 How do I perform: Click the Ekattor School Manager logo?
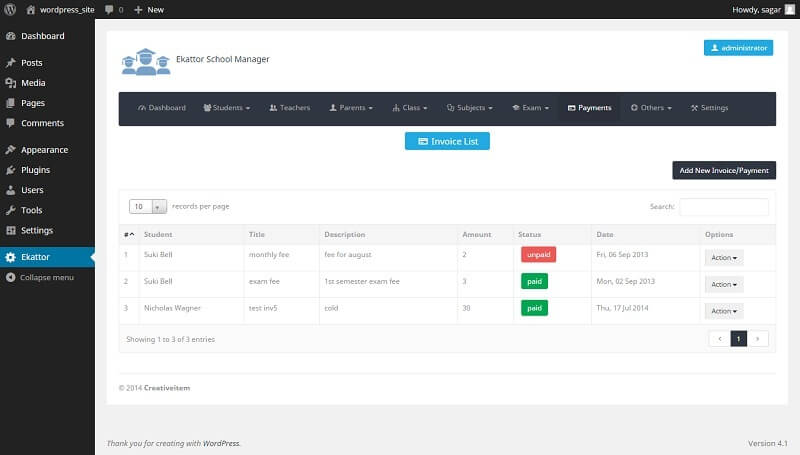tap(146, 62)
